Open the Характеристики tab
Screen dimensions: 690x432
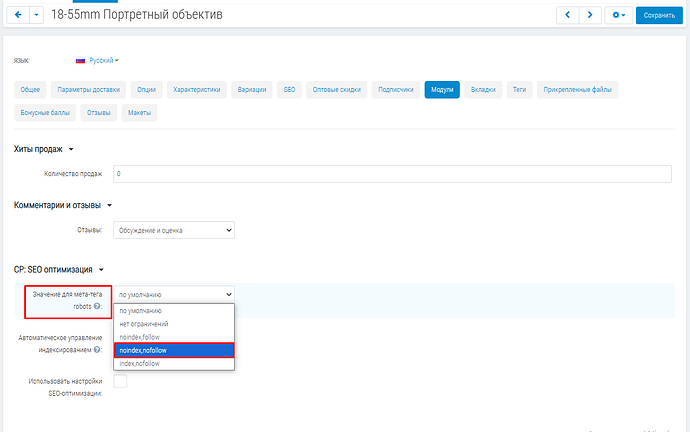point(197,89)
